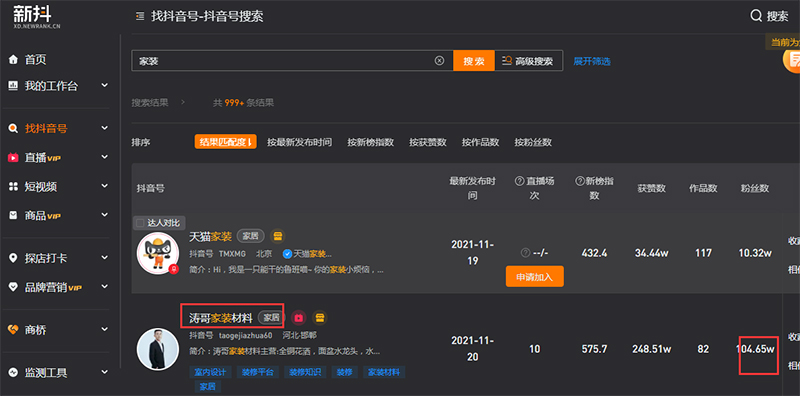The image size is (800, 396).
Task: Click the 监测工具 monitor icon
Action: (13, 373)
